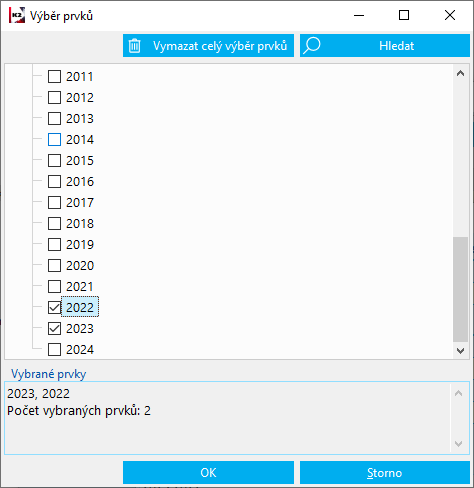Click inside the Vybrané prvky text area
The image size is (474, 488).
[227, 418]
